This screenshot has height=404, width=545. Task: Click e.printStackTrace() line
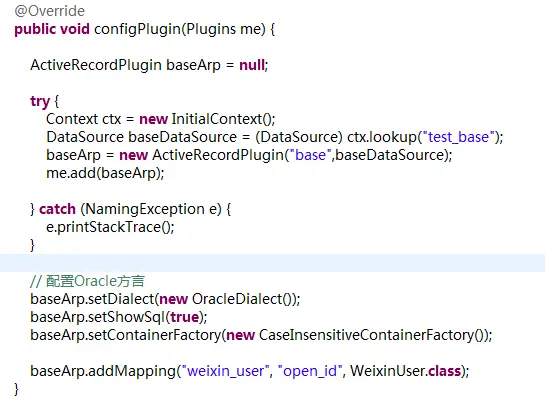point(110,227)
